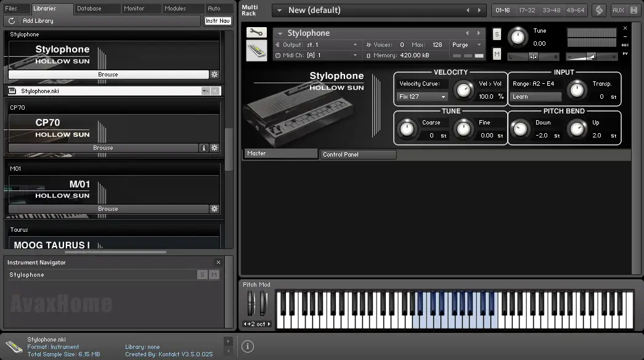Click next multi preset arrow

479,10
